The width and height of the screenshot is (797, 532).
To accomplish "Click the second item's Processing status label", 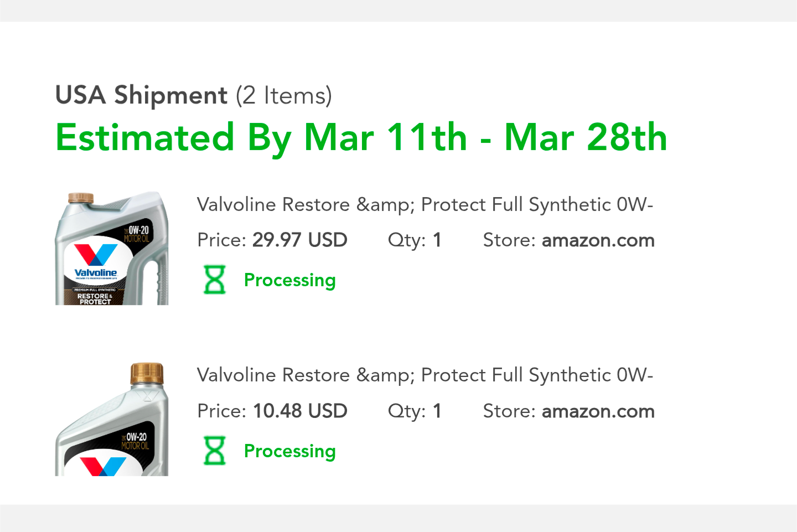I will (290, 451).
